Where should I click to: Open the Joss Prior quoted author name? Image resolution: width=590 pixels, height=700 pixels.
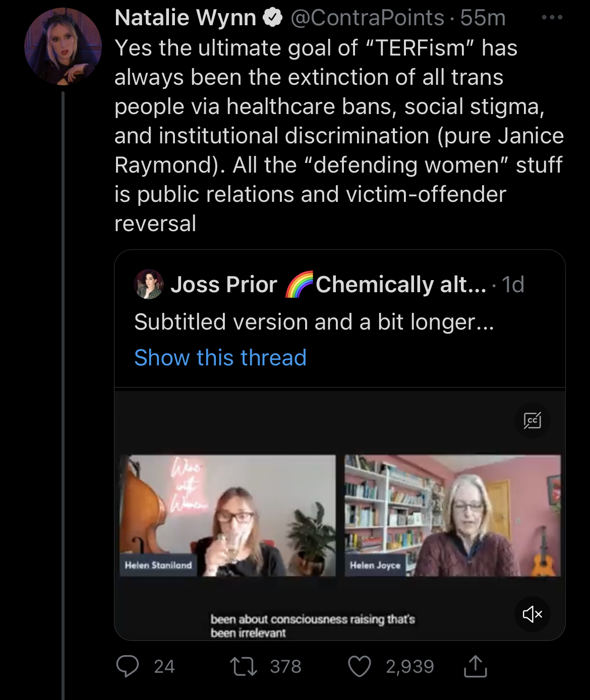(x=224, y=285)
